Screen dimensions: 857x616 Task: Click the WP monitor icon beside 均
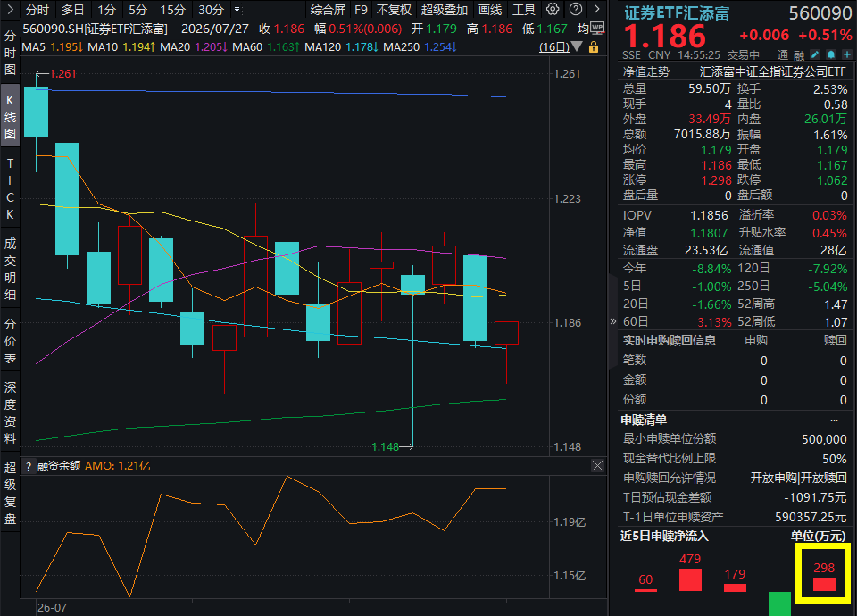(597, 29)
